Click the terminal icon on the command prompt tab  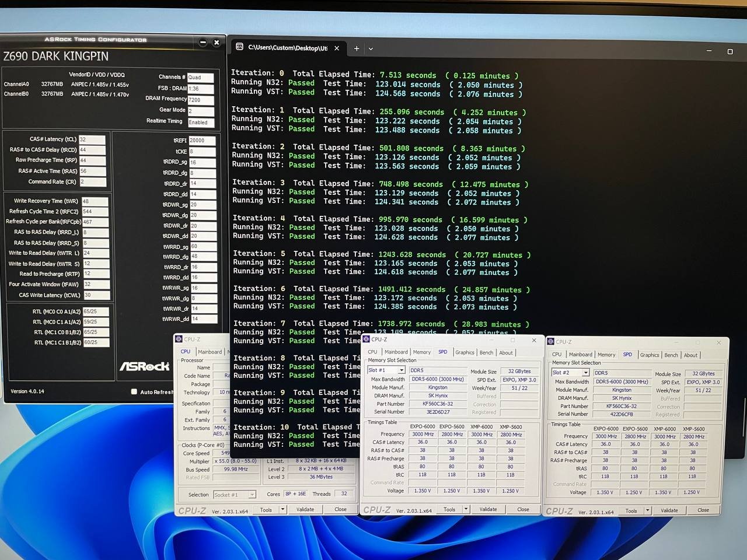[240, 47]
